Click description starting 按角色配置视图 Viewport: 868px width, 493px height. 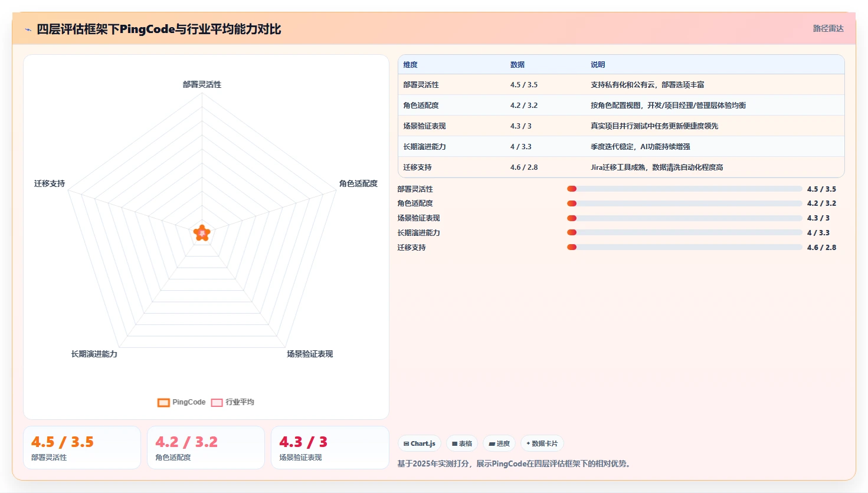668,106
